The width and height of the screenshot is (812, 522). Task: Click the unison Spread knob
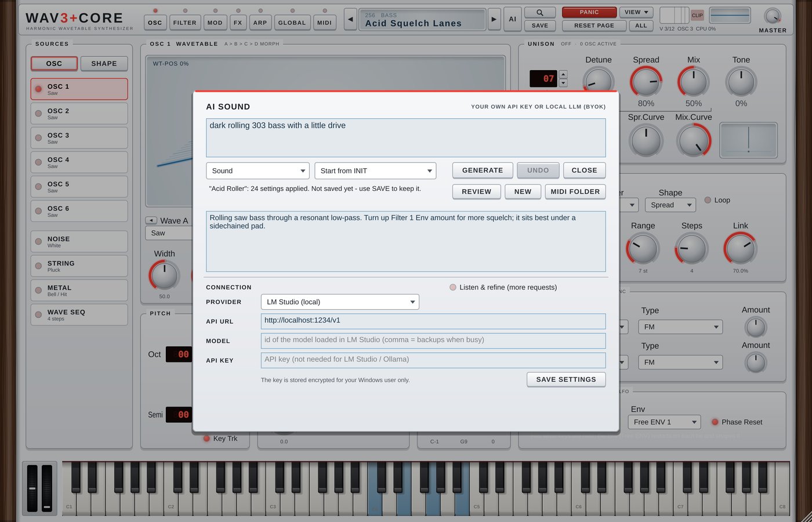click(646, 82)
